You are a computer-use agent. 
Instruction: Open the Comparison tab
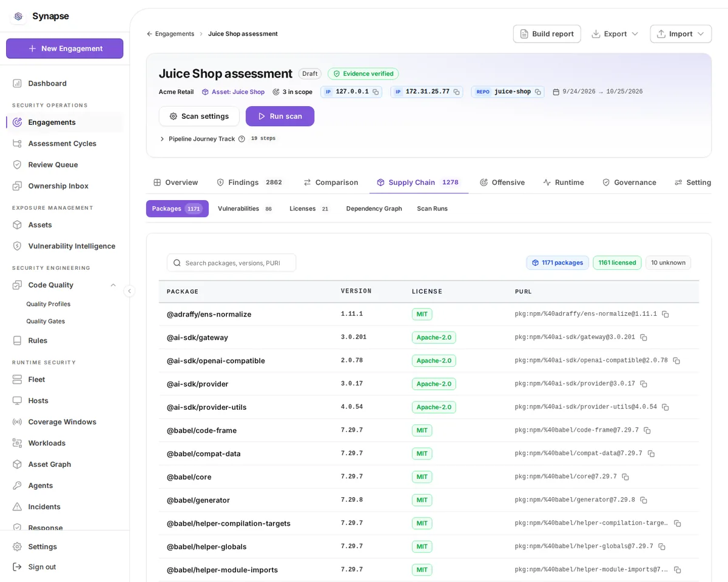[x=331, y=182]
